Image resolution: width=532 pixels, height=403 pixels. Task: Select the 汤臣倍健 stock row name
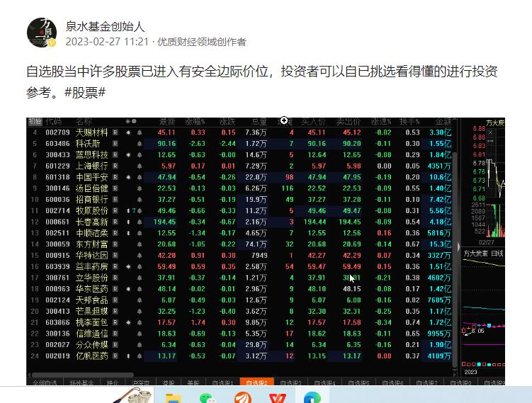coord(91,188)
